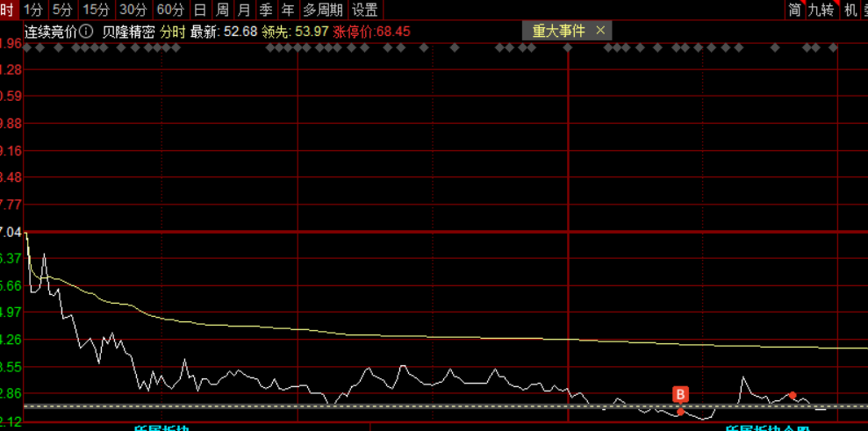Open the 季 quarterly chart tab

266,10
